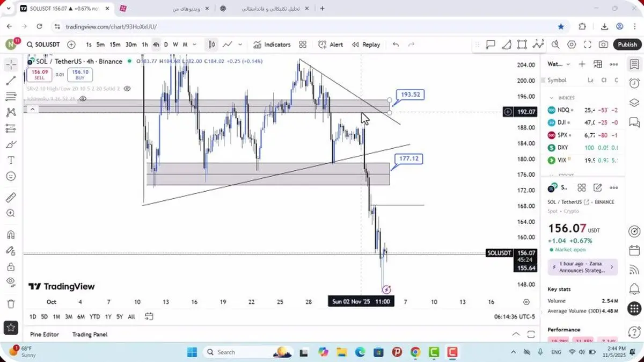Toggle keep drawing mode pencil-lock icon
This screenshot has width=644, height=362.
tap(11, 251)
